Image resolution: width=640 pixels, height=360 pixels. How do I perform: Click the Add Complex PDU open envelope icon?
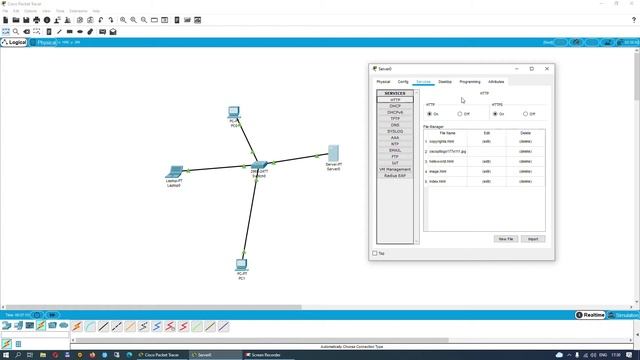pyautogui.click(x=113, y=31)
